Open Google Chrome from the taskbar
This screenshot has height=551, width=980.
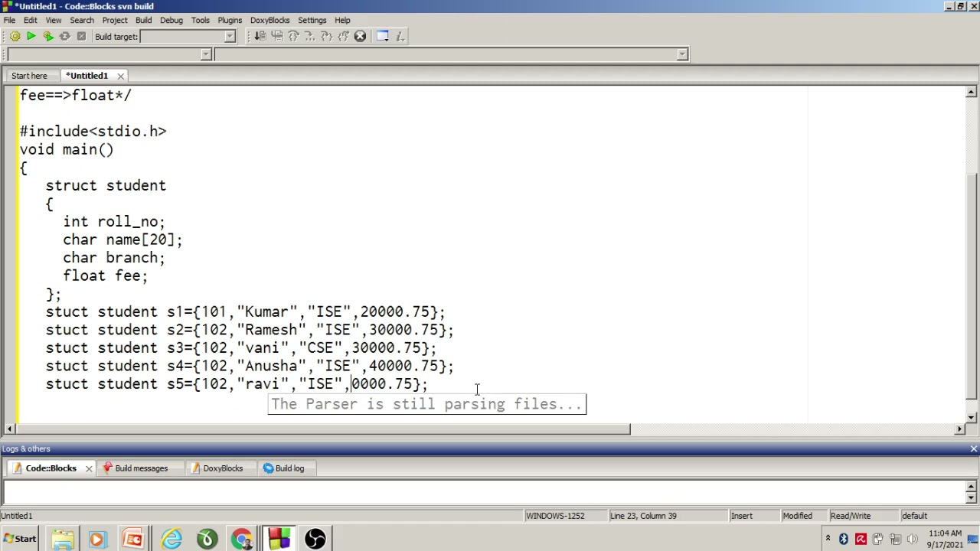[243, 540]
